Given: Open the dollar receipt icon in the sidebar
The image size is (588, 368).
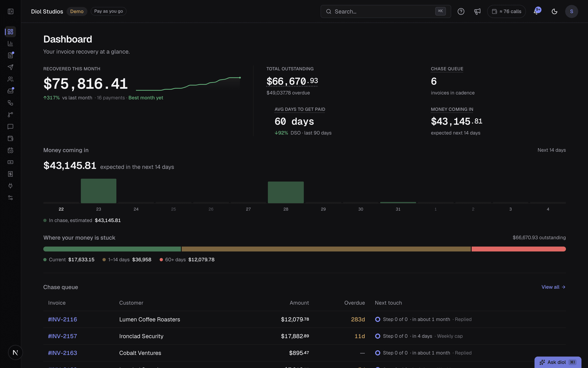Looking at the screenshot, I should pyautogui.click(x=10, y=174).
